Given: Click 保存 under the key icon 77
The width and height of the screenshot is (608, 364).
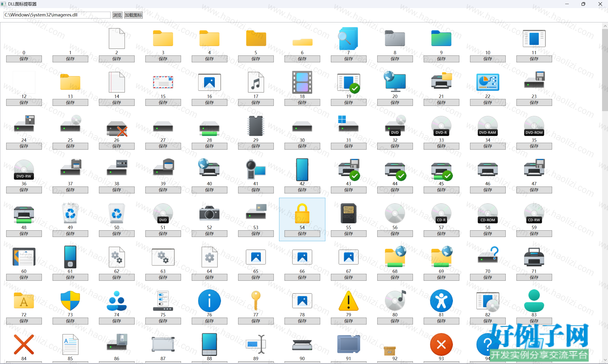Looking at the screenshot, I should pyautogui.click(x=256, y=321).
